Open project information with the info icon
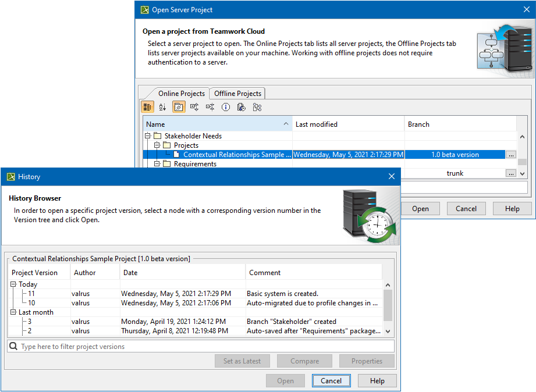This screenshot has height=392, width=536. click(x=226, y=107)
